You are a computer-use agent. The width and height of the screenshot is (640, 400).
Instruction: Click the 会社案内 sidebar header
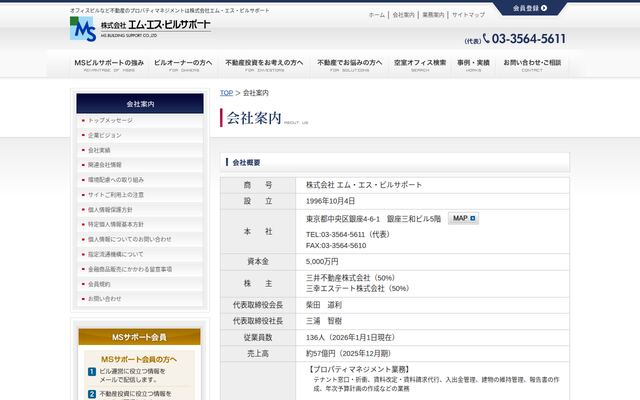pyautogui.click(x=140, y=104)
